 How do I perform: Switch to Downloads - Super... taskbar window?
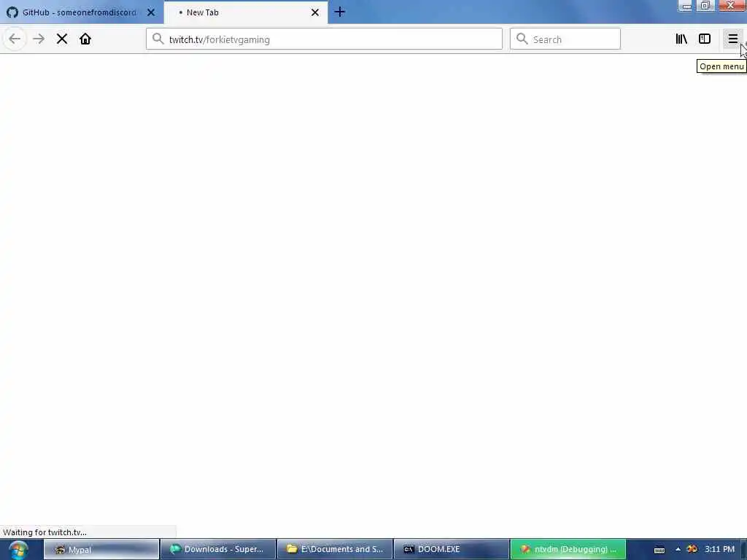point(218,550)
